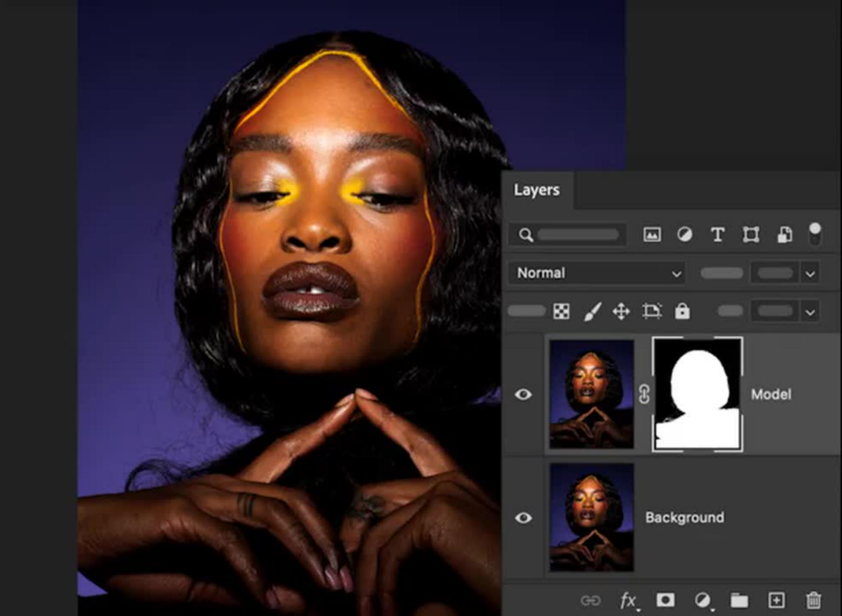Expand the fill dropdown arrow
The width and height of the screenshot is (842, 616).
coord(810,312)
